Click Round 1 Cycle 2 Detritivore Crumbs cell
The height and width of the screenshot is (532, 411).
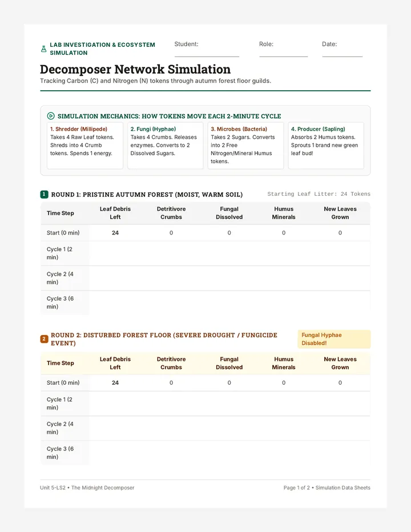[x=171, y=278]
